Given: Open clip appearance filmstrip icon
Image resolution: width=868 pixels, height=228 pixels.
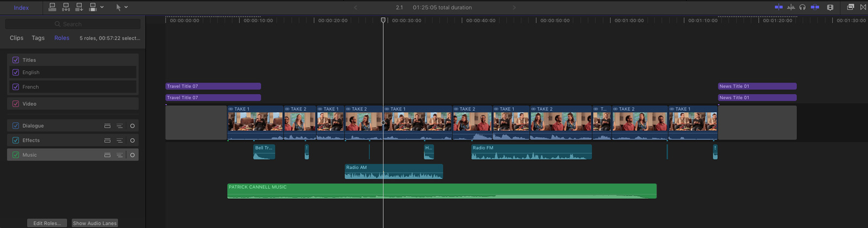Looking at the screenshot, I should (x=830, y=7).
